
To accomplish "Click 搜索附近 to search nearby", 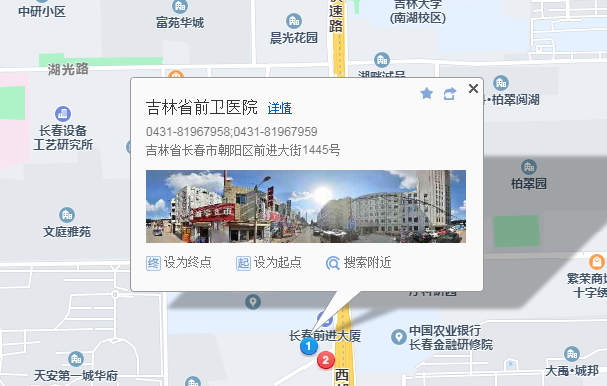I will click(358, 263).
